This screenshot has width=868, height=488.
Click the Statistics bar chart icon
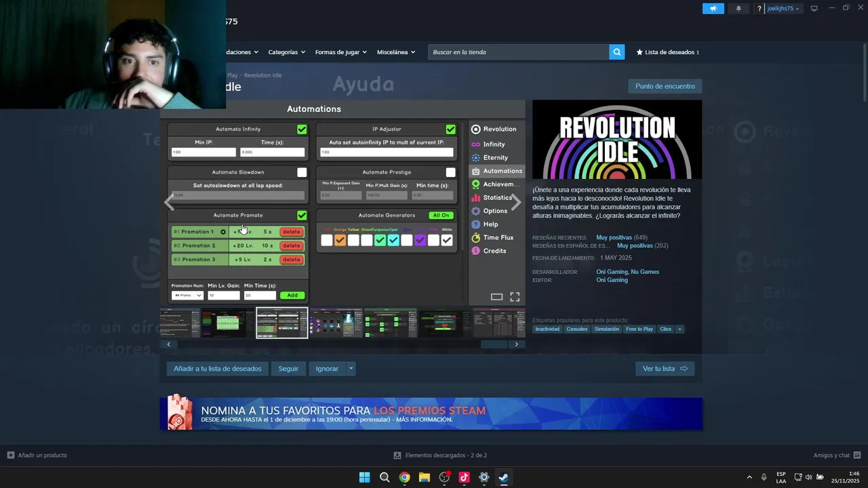475,198
